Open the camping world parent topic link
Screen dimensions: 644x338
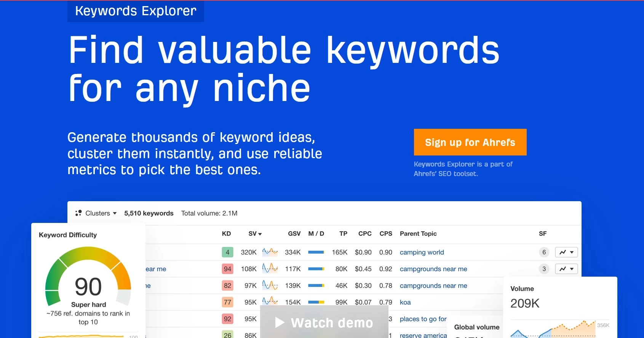[422, 252]
